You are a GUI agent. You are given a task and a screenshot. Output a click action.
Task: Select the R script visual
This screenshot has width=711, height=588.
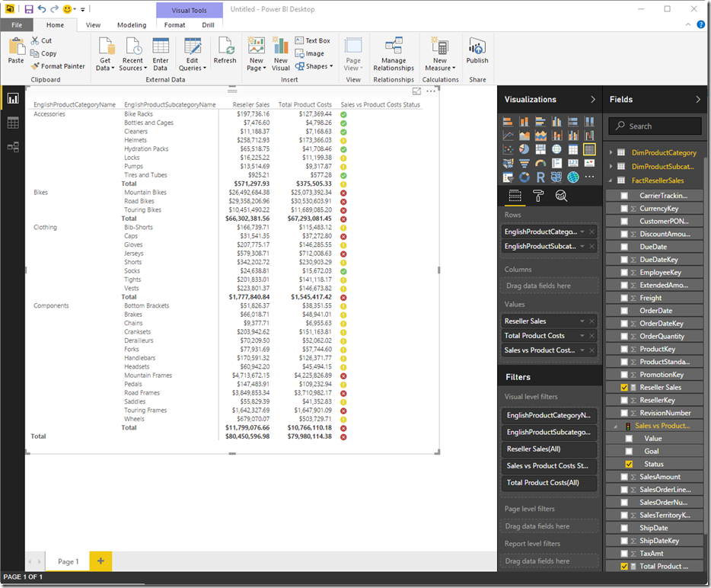540,177
